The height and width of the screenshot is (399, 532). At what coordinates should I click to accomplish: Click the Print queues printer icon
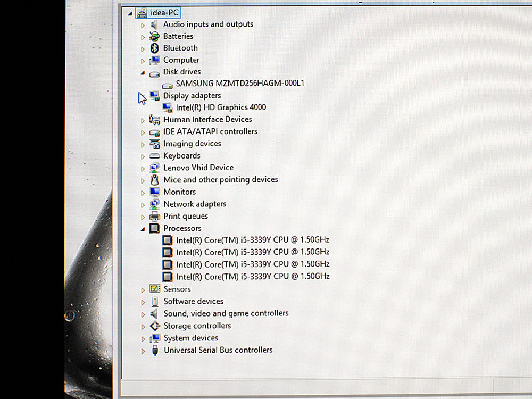click(155, 217)
